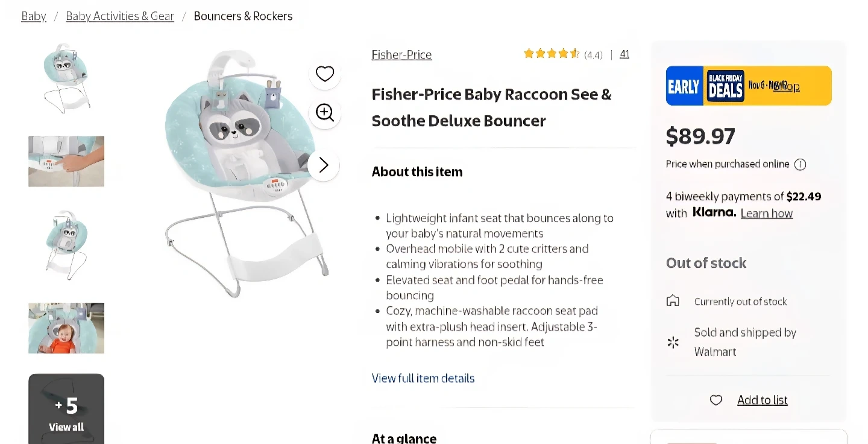The width and height of the screenshot is (868, 444).
Task: Select first raccoon bouncer thumbnail
Action: [x=66, y=78]
